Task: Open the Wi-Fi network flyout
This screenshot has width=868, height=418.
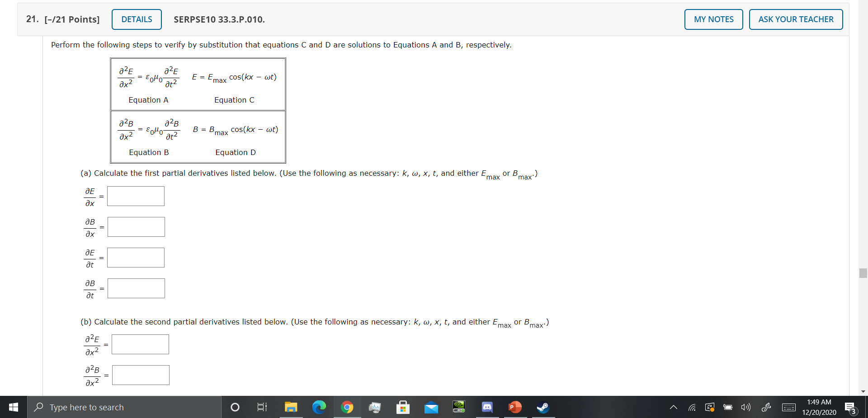Action: click(692, 407)
